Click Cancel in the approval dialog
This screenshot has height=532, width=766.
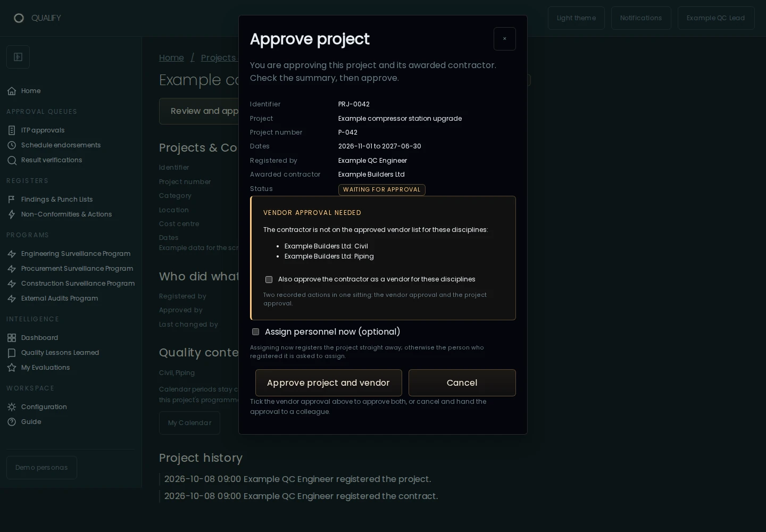coord(462,383)
